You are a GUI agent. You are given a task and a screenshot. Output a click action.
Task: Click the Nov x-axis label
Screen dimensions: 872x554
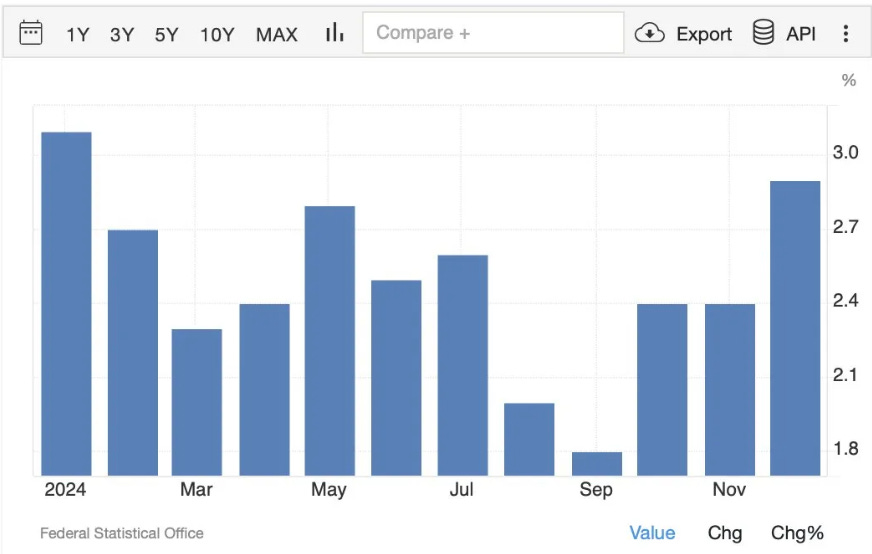pos(729,489)
